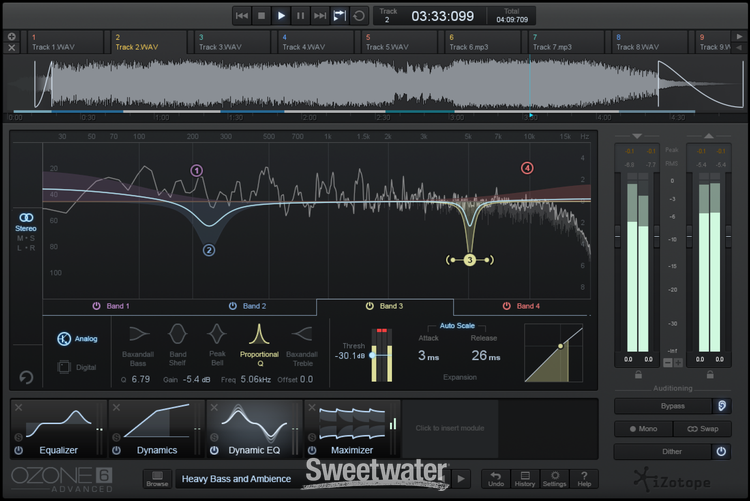Reset module with circular arrow icon
Image resolution: width=750 pixels, height=501 pixels.
26,378
